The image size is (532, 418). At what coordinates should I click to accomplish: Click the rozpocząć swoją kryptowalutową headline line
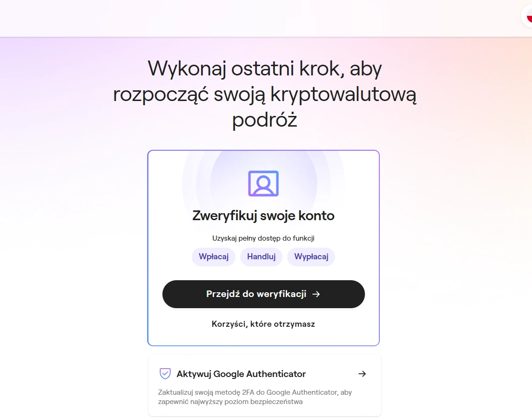(265, 94)
